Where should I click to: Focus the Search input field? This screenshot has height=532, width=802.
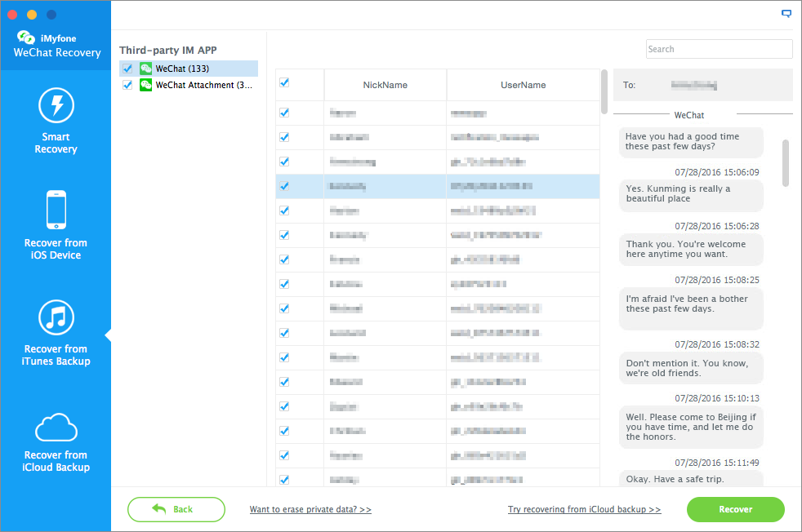tap(720, 49)
